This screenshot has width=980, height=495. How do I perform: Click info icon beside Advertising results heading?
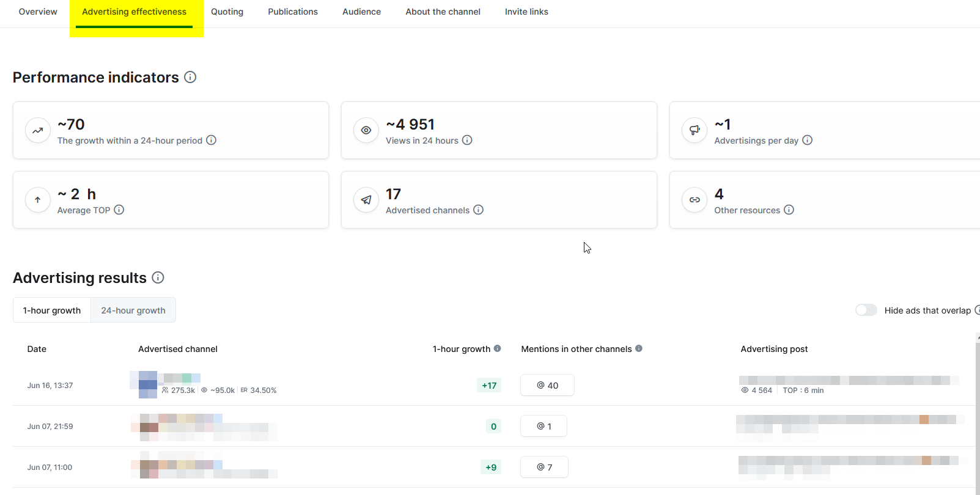tap(158, 277)
